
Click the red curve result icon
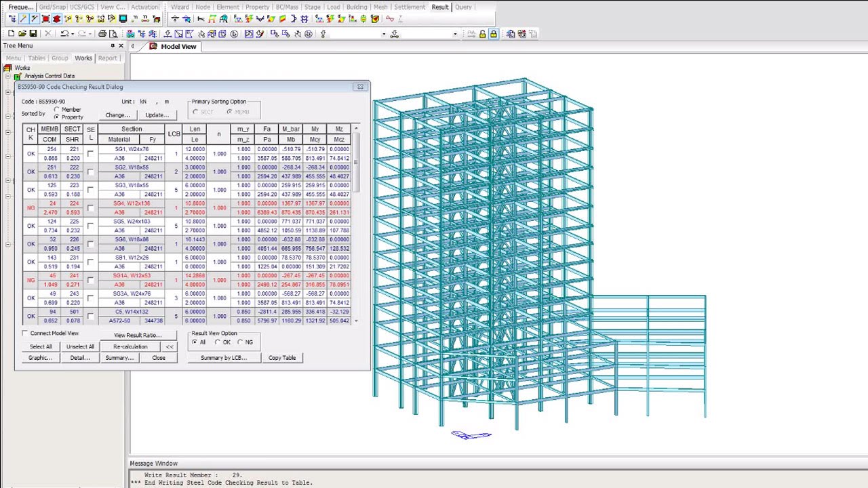[390, 19]
